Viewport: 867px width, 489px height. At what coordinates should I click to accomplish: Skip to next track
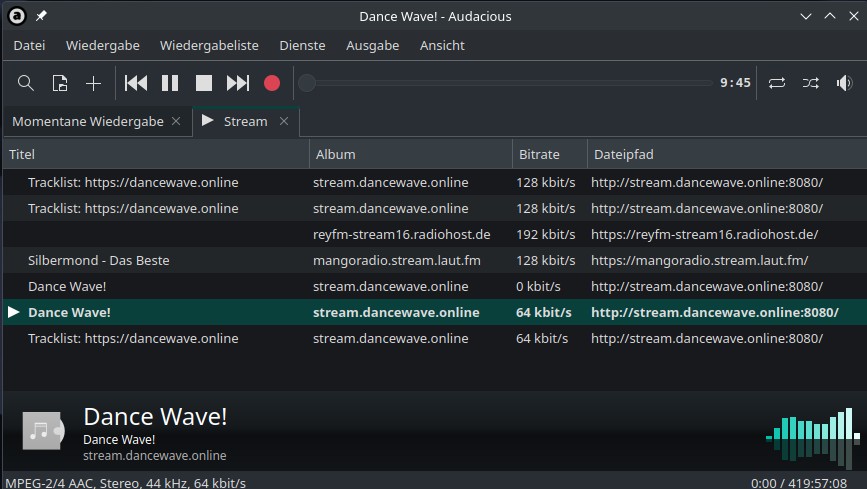238,84
